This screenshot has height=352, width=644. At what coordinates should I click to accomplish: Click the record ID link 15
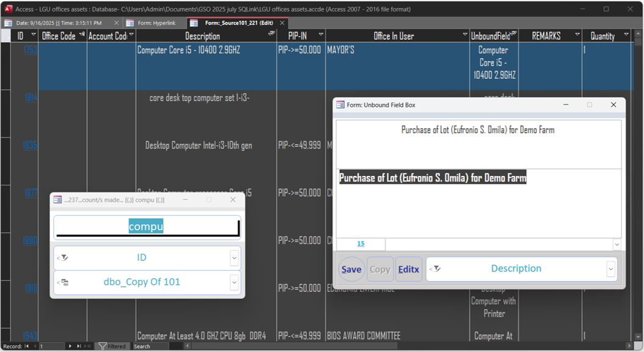(361, 244)
